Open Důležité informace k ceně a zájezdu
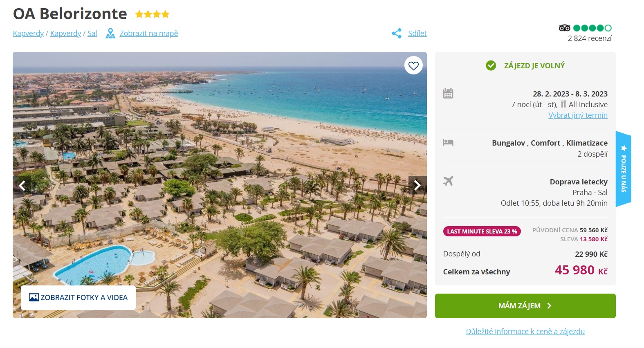Screen dimensions: 644x348 [525, 332]
